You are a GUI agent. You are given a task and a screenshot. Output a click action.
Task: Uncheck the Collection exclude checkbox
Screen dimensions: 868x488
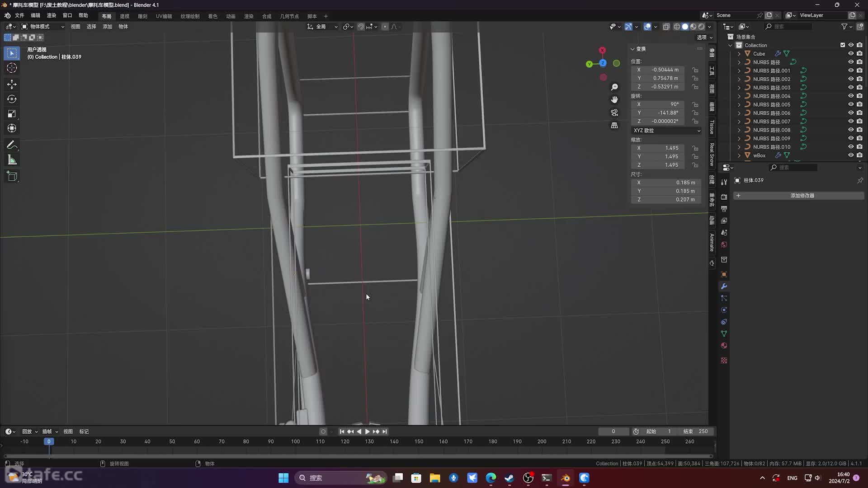[843, 45]
